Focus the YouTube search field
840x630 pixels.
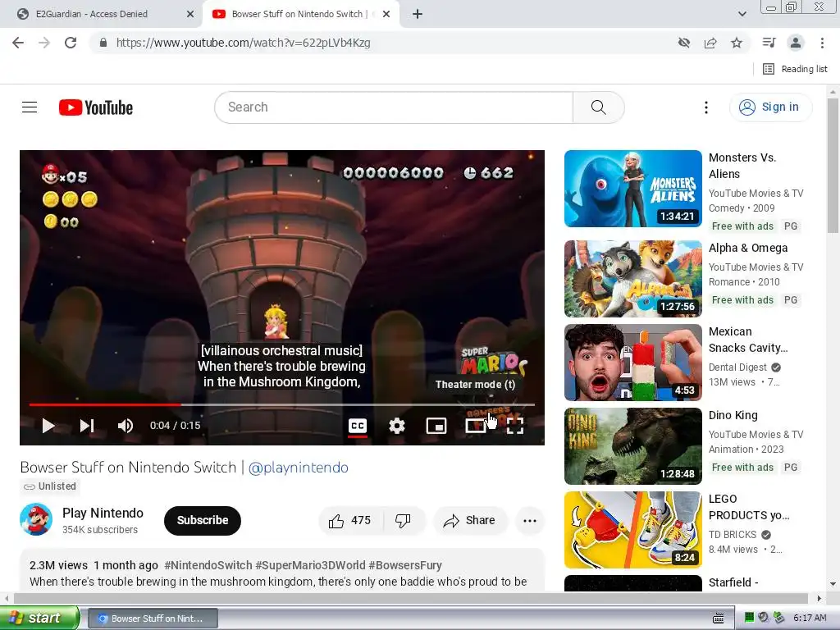pos(394,107)
